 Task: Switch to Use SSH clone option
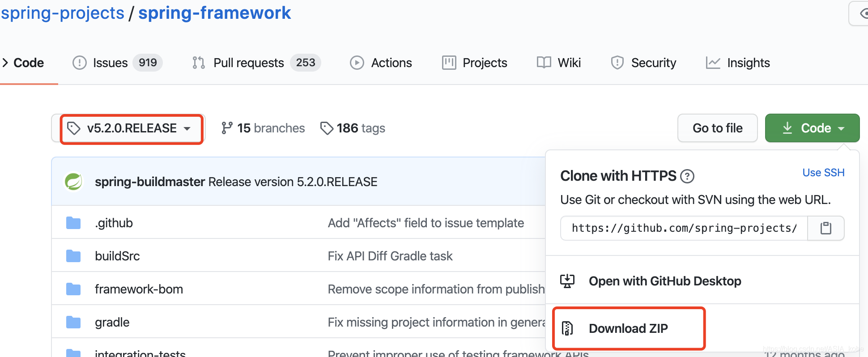click(x=823, y=173)
